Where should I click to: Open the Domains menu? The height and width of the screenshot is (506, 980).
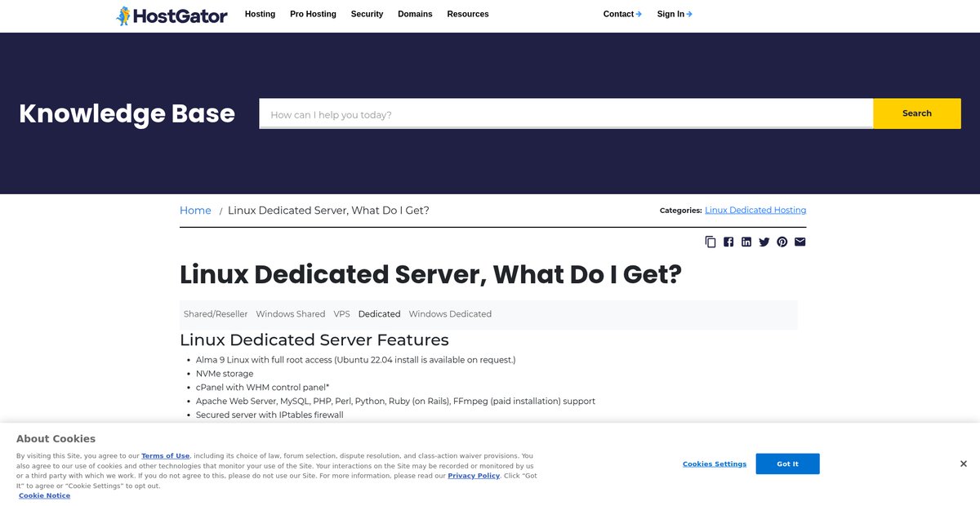tap(415, 14)
